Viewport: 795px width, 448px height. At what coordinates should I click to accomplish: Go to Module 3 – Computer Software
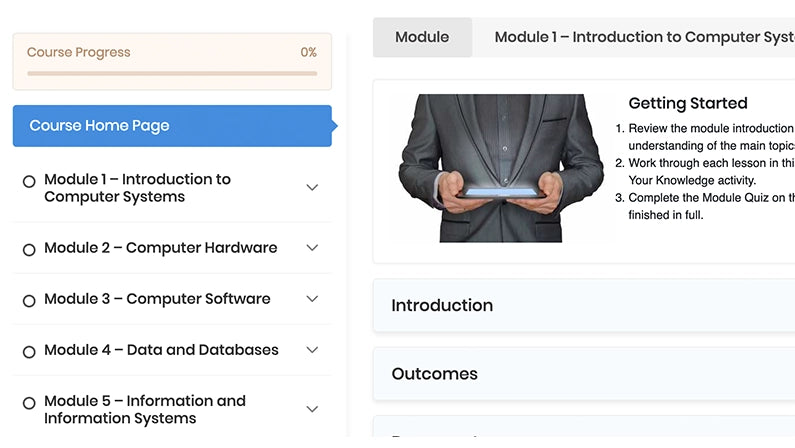(x=157, y=299)
